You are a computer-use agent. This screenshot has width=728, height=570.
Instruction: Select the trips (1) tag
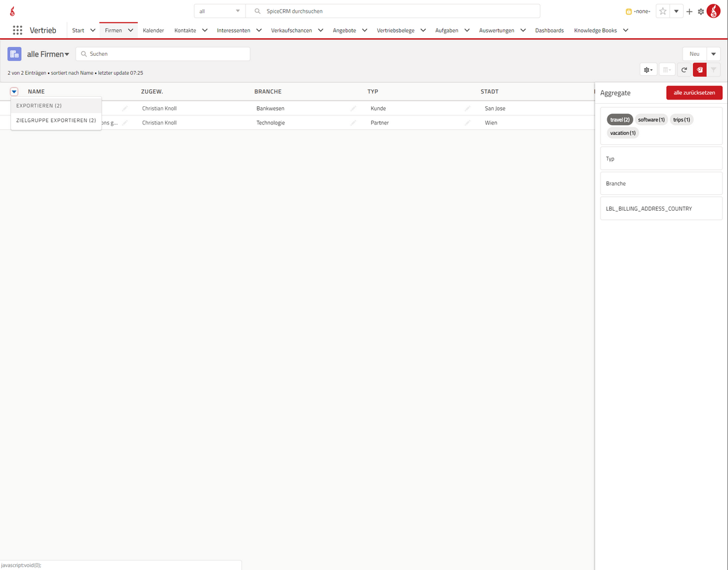(x=681, y=120)
